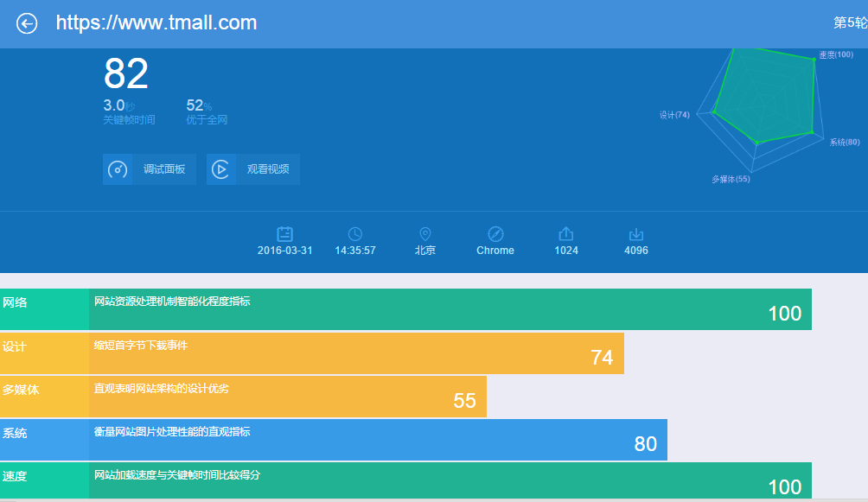Click the radar chart 速度(100) label
The width and height of the screenshot is (868, 502).
[836, 54]
